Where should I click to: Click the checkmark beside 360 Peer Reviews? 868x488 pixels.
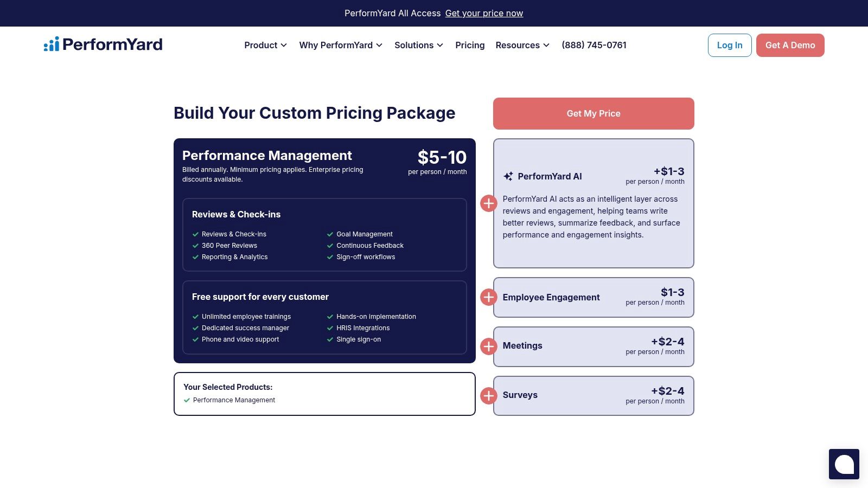click(x=195, y=246)
